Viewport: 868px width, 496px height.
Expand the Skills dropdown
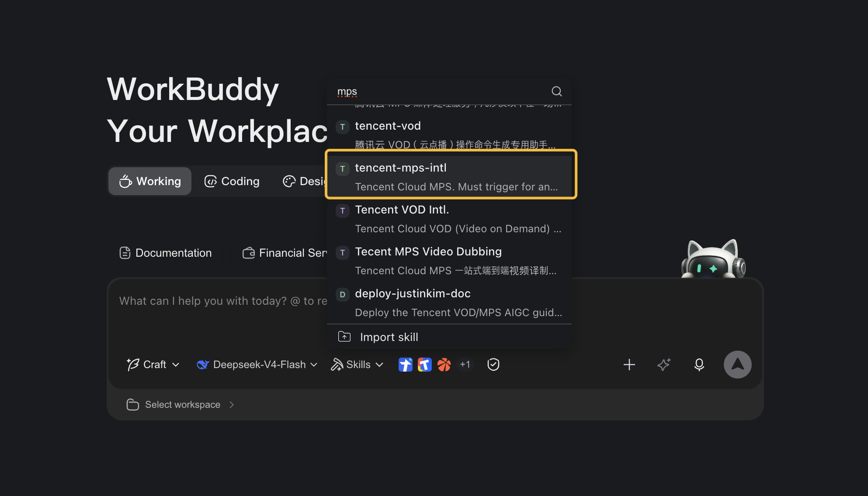pos(357,365)
